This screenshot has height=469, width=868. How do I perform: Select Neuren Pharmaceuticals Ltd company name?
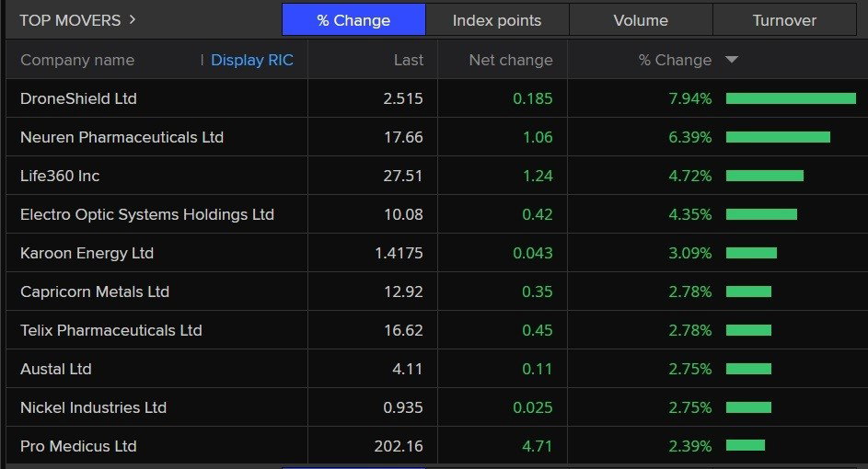click(122, 137)
